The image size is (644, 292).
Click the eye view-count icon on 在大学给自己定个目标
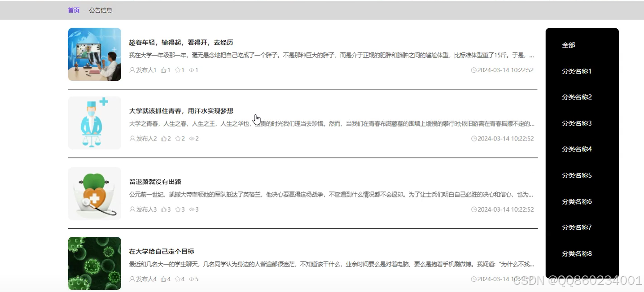pyautogui.click(x=190, y=279)
